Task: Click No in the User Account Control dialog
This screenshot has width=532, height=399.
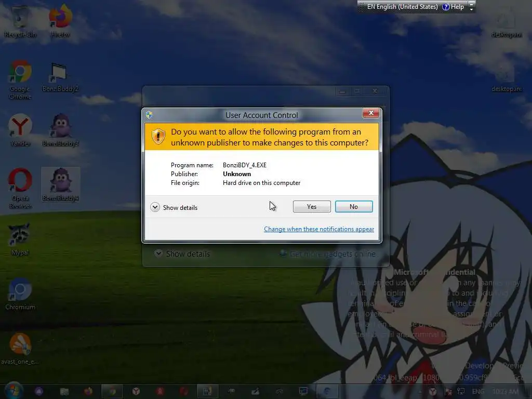Action: point(353,207)
